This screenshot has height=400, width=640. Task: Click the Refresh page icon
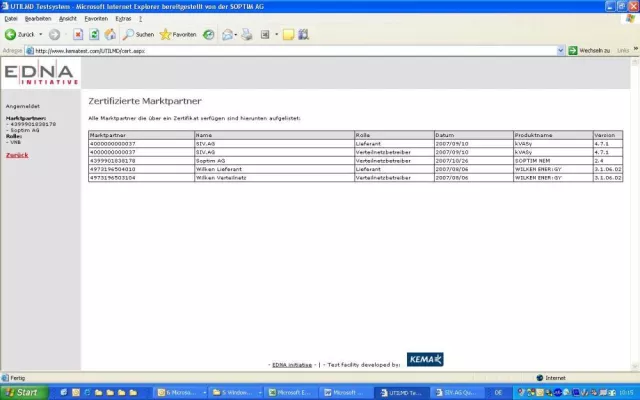pyautogui.click(x=94, y=34)
